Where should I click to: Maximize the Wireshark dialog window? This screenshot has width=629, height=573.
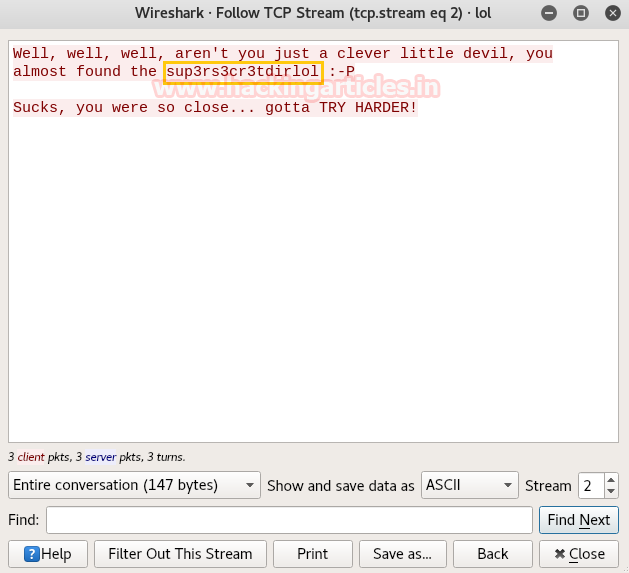[580, 13]
